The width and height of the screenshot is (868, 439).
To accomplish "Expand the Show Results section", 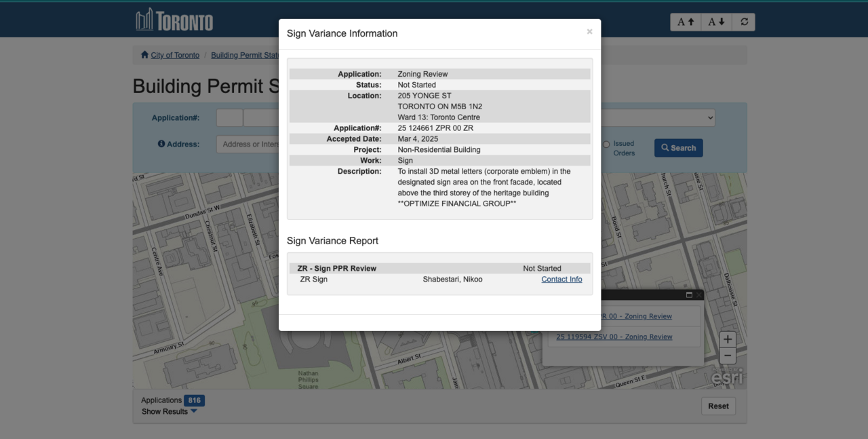I will click(x=170, y=411).
